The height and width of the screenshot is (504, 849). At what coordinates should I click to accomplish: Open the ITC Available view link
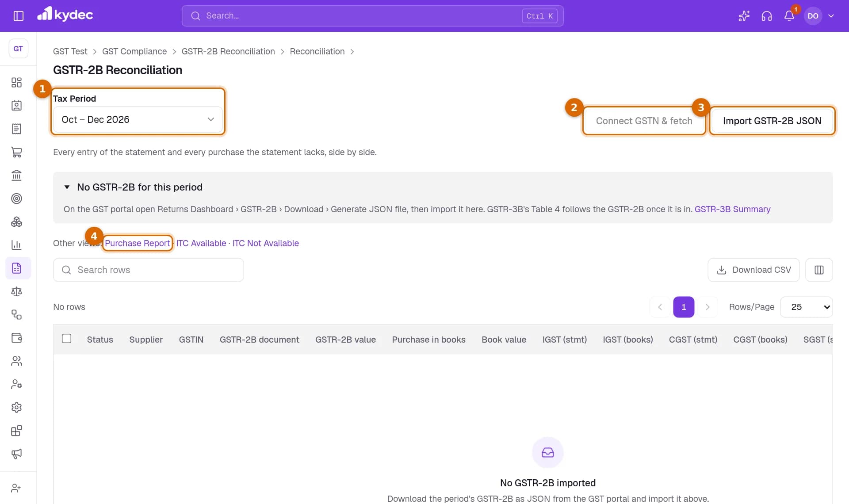[x=201, y=243]
